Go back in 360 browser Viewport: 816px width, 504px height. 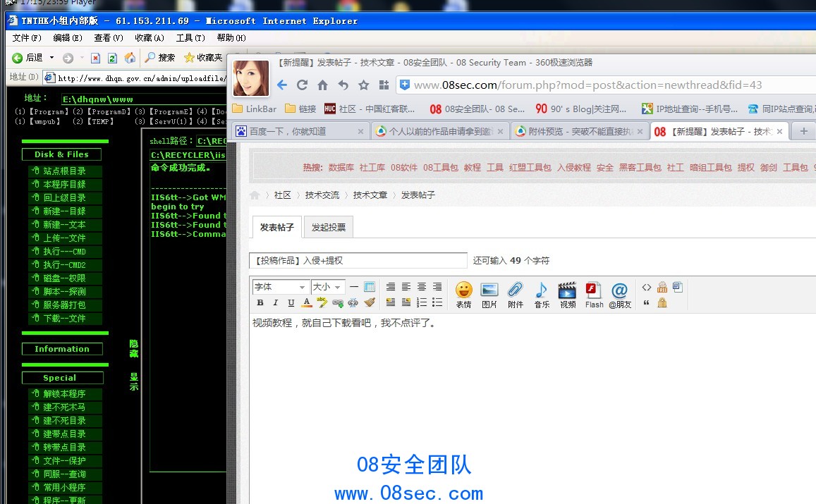282,85
